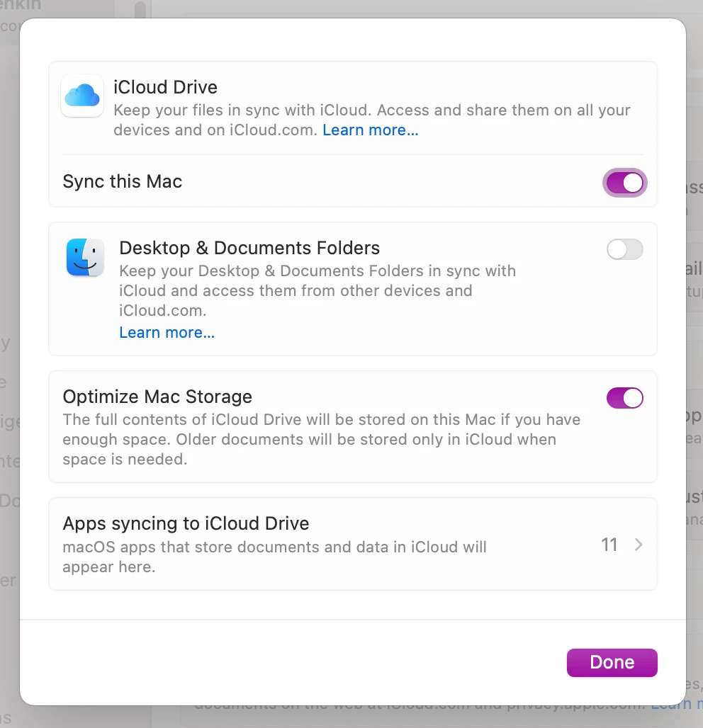Viewport: 703px width, 728px height.
Task: Open Learn more link under iCloud Drive
Action: coord(371,130)
